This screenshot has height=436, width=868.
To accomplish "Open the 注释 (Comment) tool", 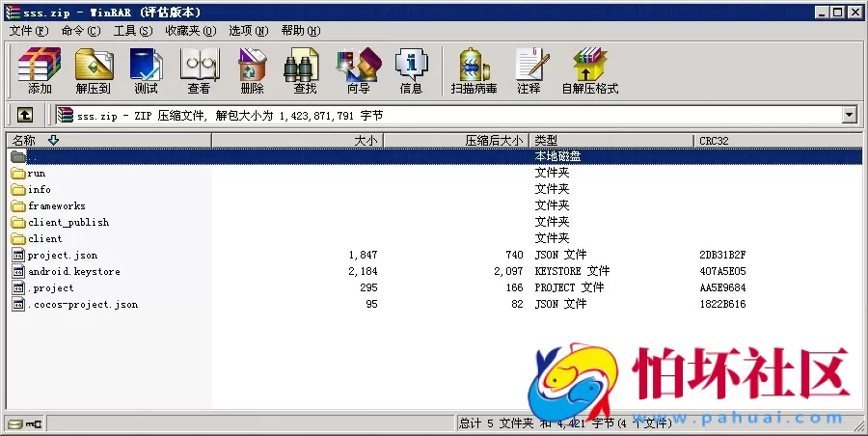I will click(529, 70).
